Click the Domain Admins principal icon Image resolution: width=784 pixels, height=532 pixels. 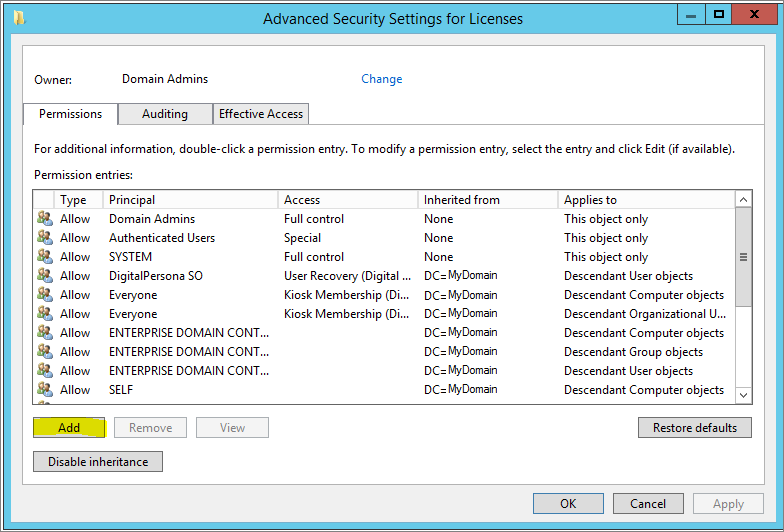(x=44, y=219)
